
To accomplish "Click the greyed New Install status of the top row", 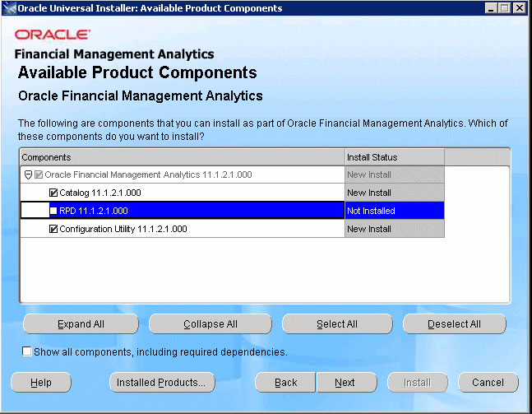I will point(395,175).
